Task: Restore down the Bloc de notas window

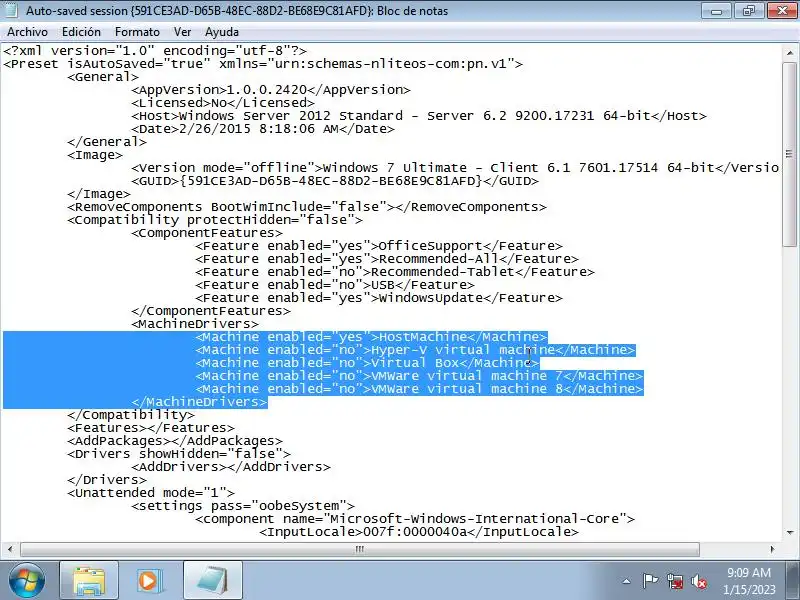Action: [x=748, y=11]
